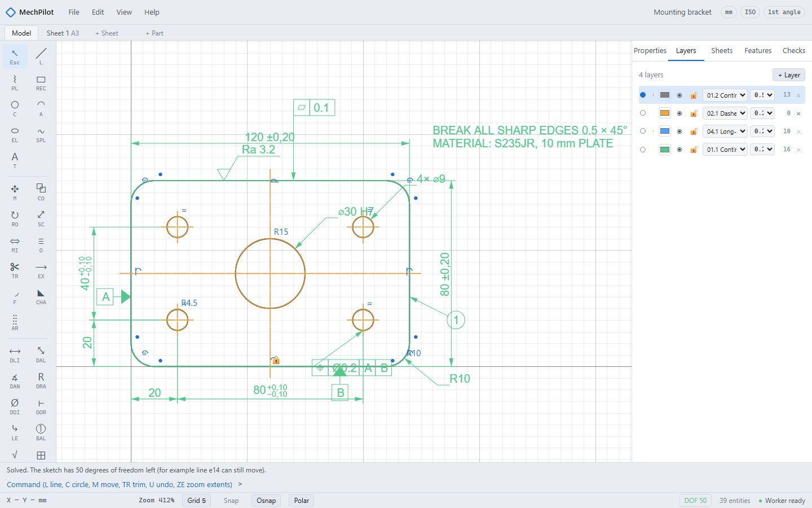Image resolution: width=812 pixels, height=508 pixels.
Task: Select the Line (L) tool
Action: tap(41, 56)
